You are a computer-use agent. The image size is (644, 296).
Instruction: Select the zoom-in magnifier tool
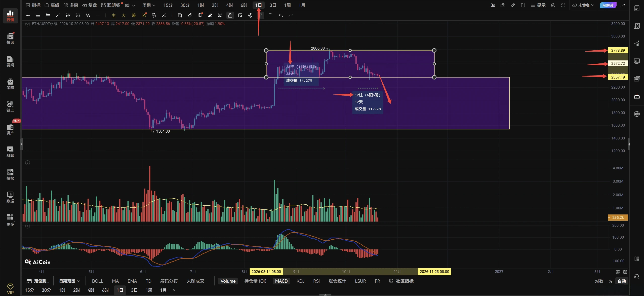coord(200,15)
